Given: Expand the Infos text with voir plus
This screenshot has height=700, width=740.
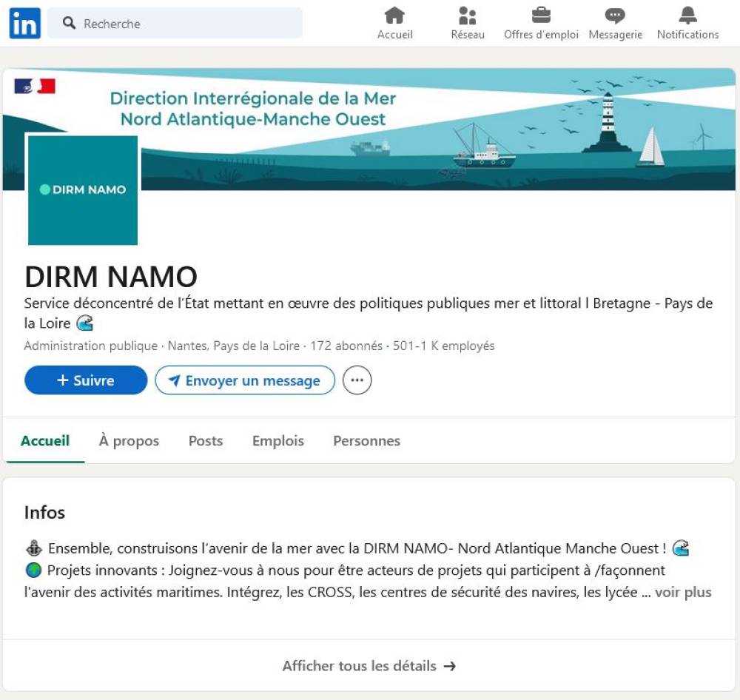Looking at the screenshot, I should coord(682,592).
